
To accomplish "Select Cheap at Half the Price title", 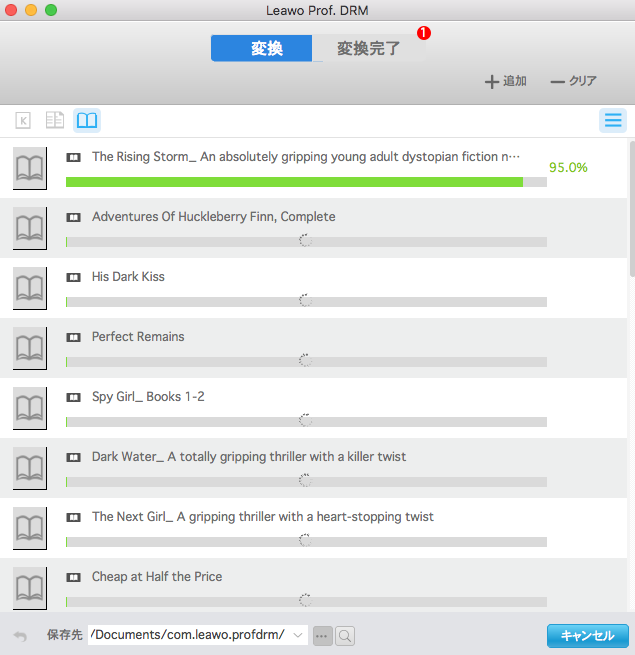I will coord(157,576).
